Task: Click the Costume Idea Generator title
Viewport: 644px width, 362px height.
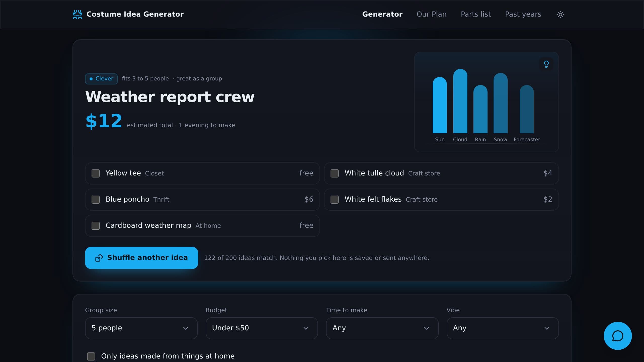Action: point(135,14)
